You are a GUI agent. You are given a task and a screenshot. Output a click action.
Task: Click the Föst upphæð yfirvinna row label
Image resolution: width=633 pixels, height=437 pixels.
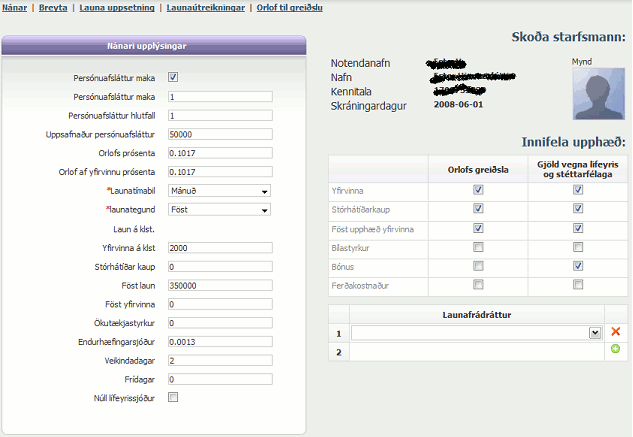[373, 229]
